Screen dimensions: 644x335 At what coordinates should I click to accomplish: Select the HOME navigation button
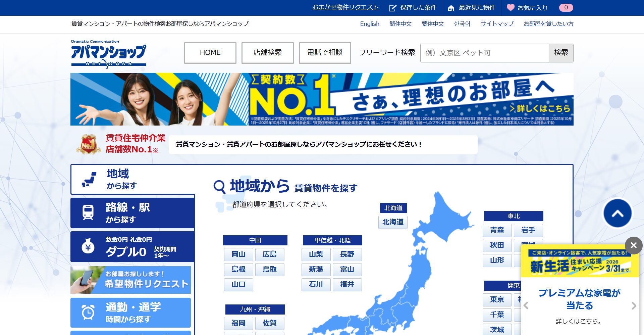(x=210, y=53)
